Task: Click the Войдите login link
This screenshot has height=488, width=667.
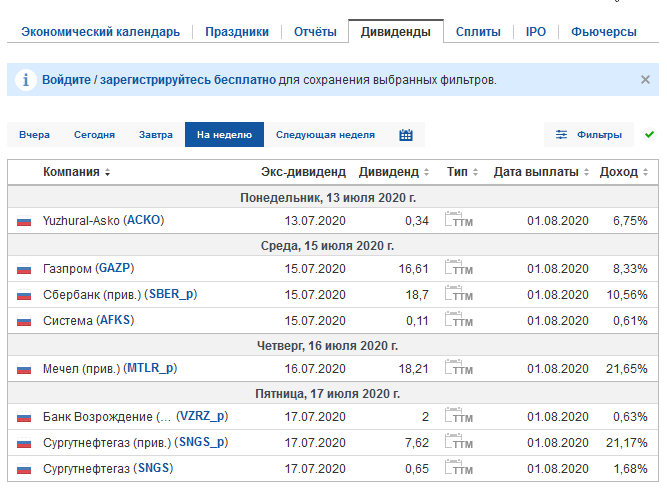Action: [x=66, y=80]
